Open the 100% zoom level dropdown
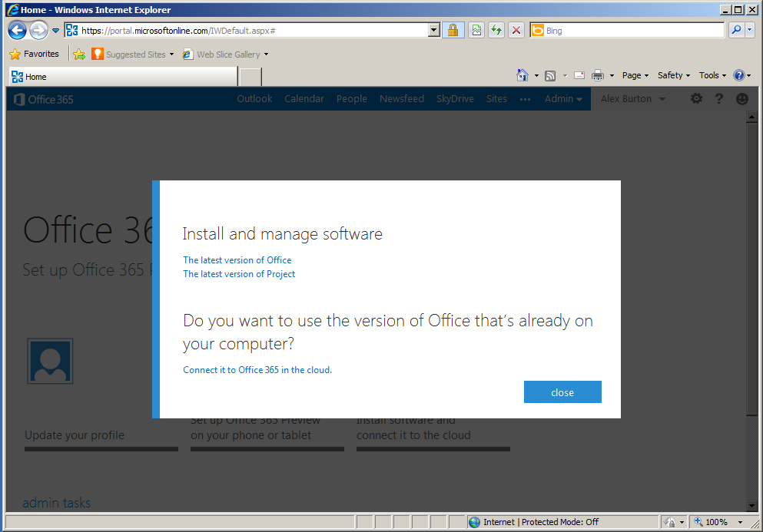 (740, 522)
